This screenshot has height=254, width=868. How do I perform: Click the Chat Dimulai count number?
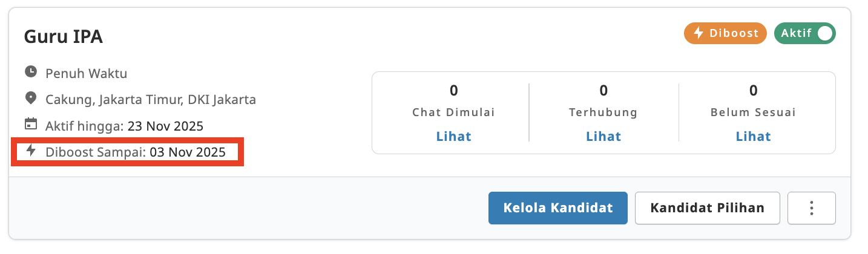[453, 91]
